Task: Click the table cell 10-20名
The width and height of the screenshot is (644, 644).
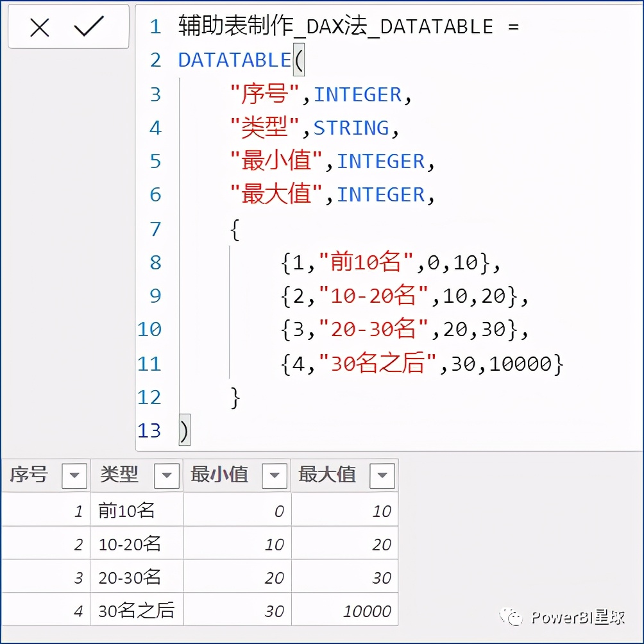Action: point(137,544)
